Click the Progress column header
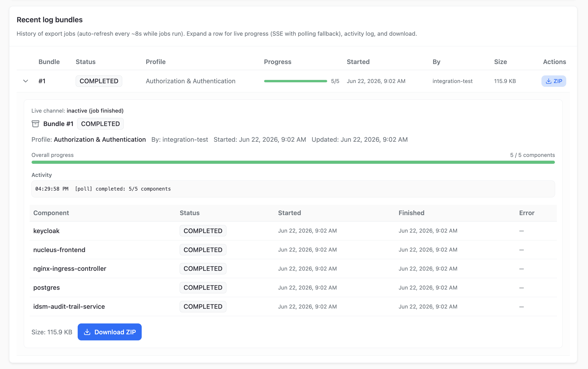The image size is (588, 369). 278,62
